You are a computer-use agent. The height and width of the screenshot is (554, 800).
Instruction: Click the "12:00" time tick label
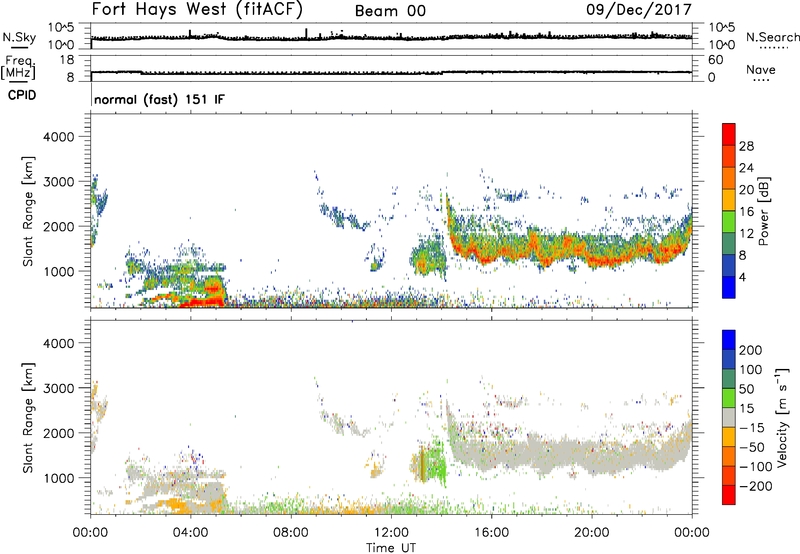(x=391, y=533)
